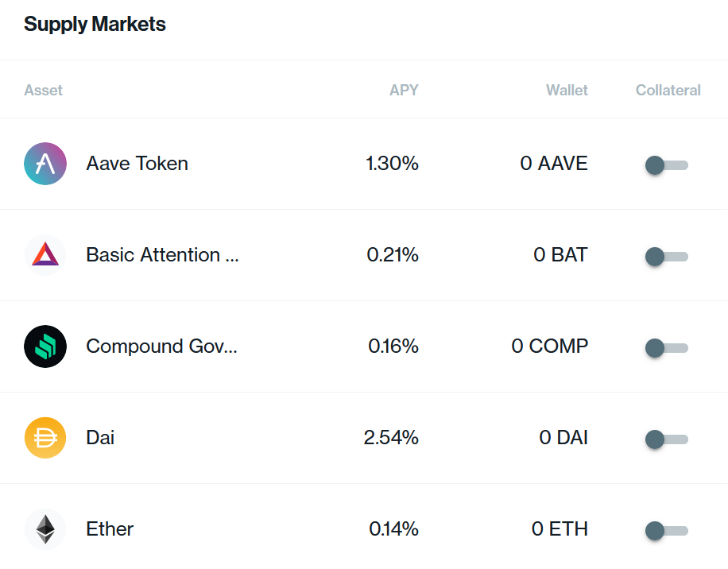Select the Dai asset name
728x569 pixels.
coord(100,438)
